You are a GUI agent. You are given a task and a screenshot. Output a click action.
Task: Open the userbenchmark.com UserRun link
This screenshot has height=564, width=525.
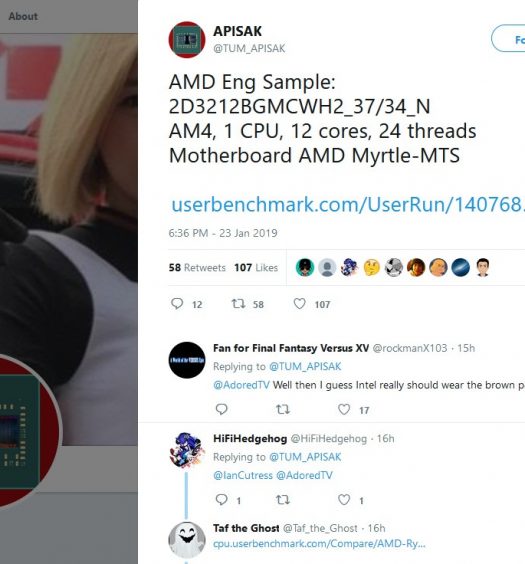click(x=348, y=204)
